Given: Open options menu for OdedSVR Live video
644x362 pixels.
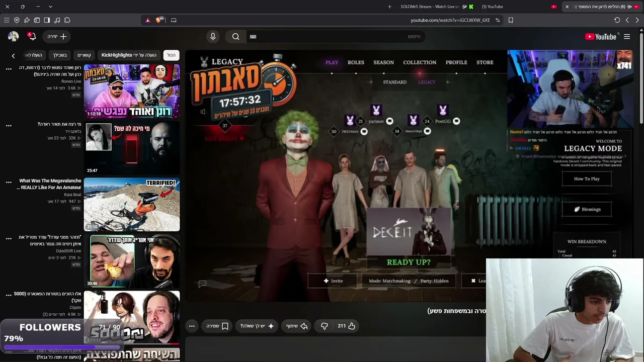Looking at the screenshot, I should point(9,238).
